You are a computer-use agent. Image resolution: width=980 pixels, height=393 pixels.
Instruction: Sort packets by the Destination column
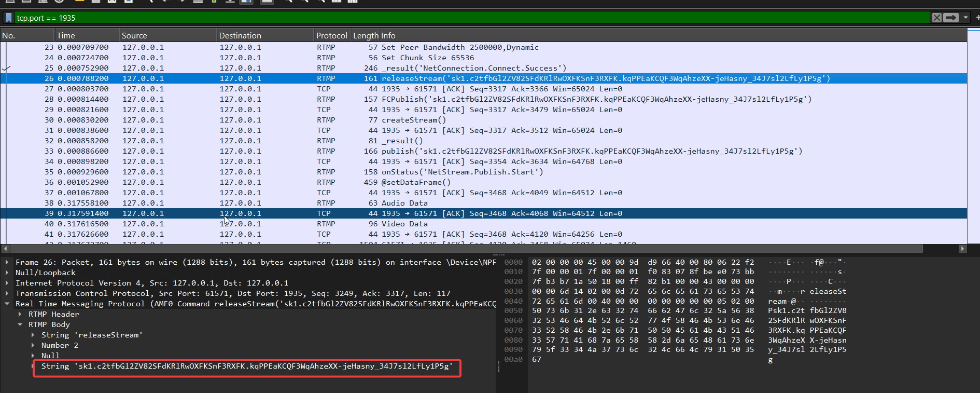tap(265, 35)
